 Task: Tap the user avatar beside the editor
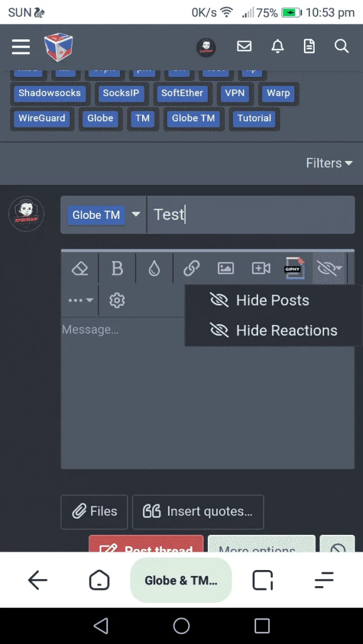click(26, 214)
